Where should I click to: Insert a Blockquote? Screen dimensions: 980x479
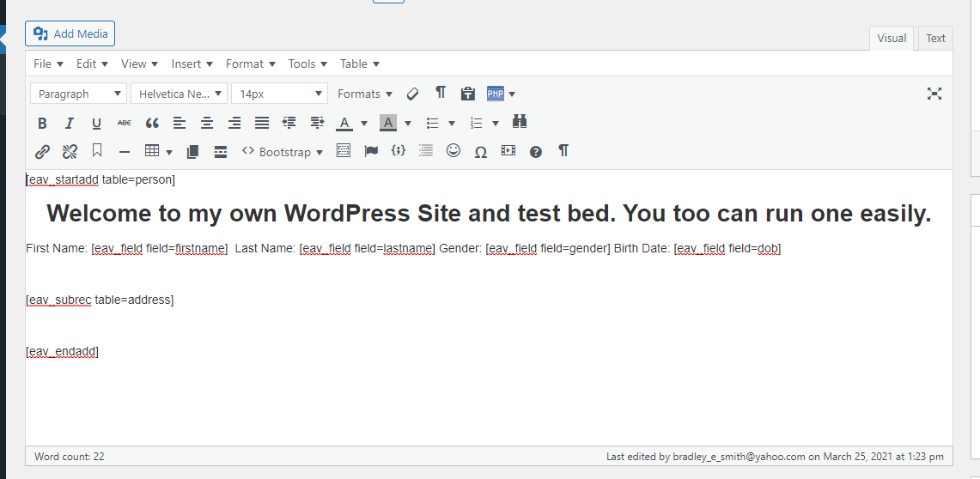[x=152, y=123]
